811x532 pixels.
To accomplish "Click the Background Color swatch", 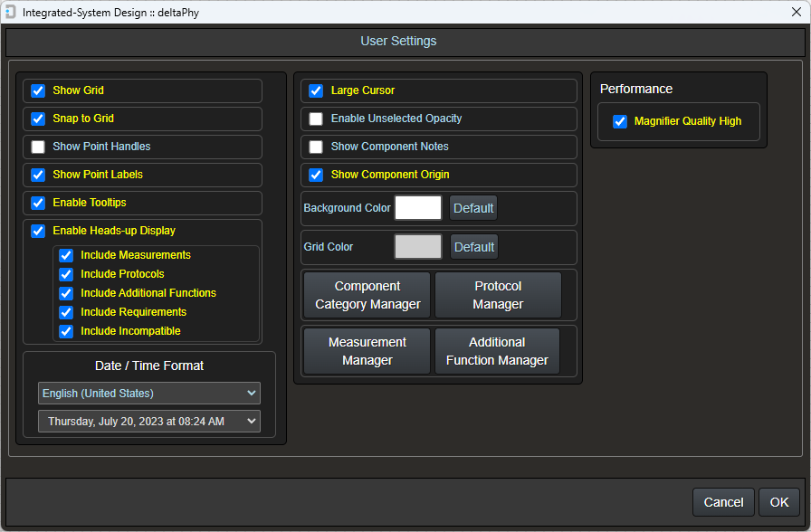I will click(x=417, y=207).
